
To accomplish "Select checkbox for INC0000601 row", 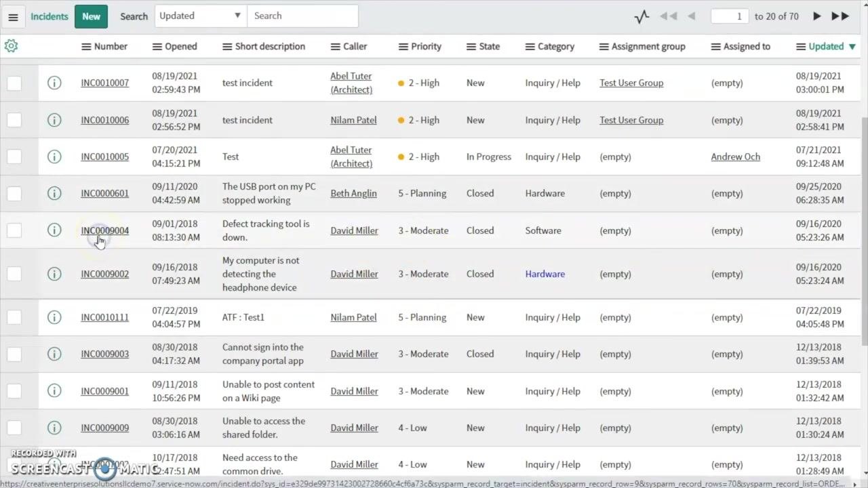I will click(x=14, y=193).
